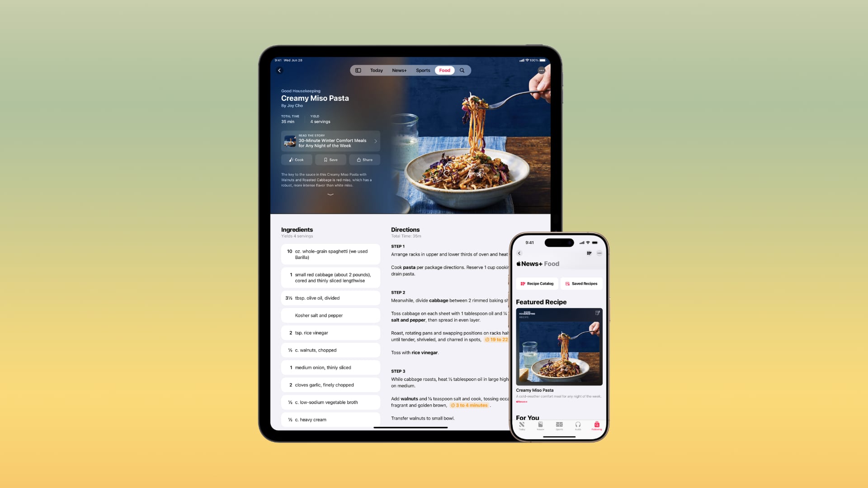This screenshot has height=488, width=868.
Task: Tap the sidebar/grid layout icon
Action: pyautogui.click(x=359, y=70)
